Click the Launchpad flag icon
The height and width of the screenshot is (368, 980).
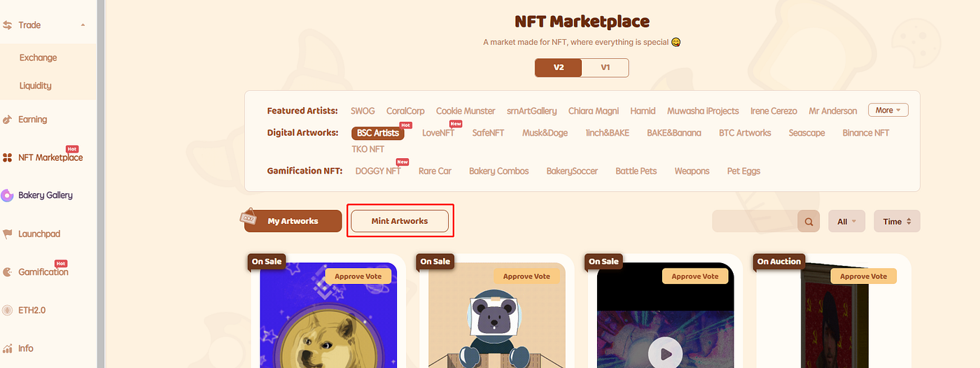(x=8, y=234)
